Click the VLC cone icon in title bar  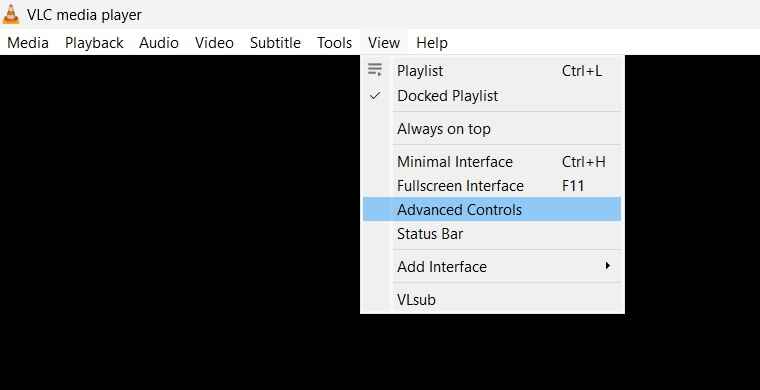pyautogui.click(x=11, y=14)
